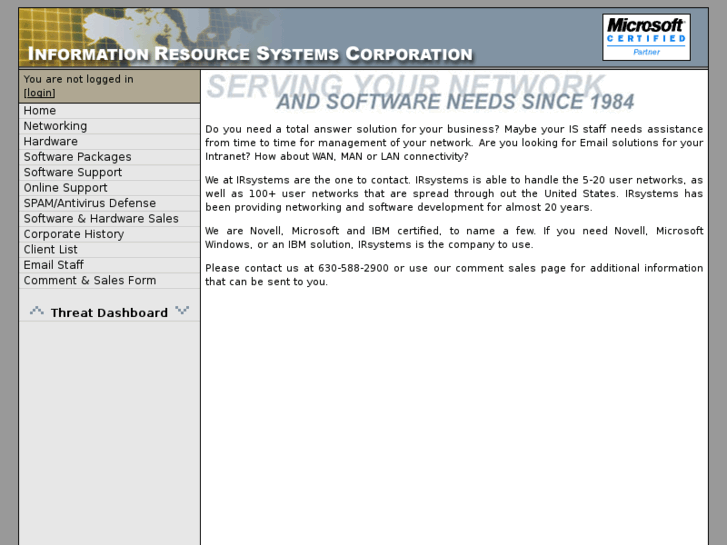This screenshot has height=545, width=727.
Task: Open the Client List
Action: point(109,250)
